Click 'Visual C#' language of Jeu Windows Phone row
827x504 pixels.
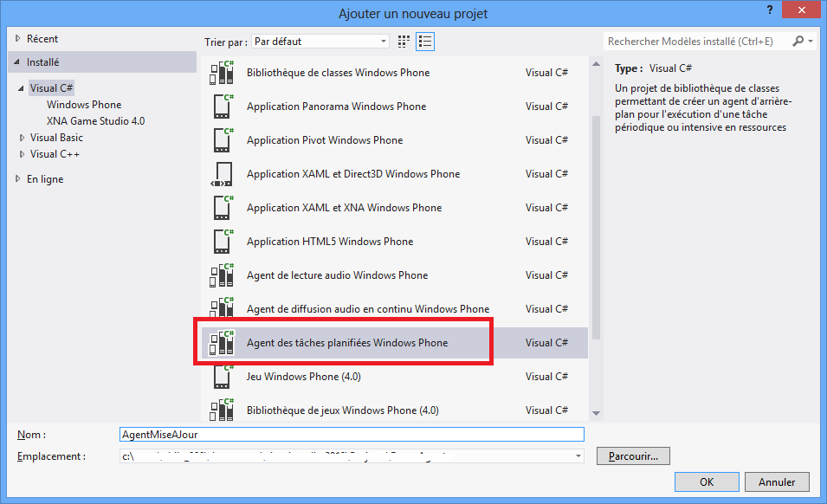(x=547, y=377)
